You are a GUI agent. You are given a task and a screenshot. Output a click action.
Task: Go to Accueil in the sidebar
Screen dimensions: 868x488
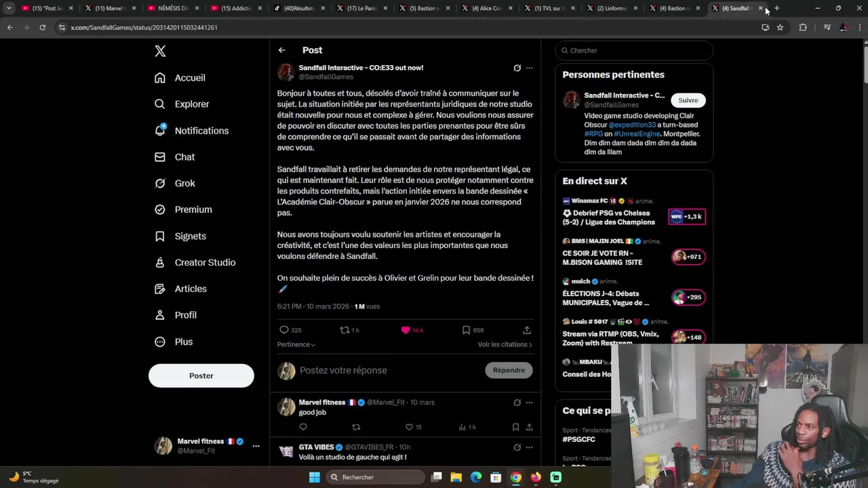point(180,78)
